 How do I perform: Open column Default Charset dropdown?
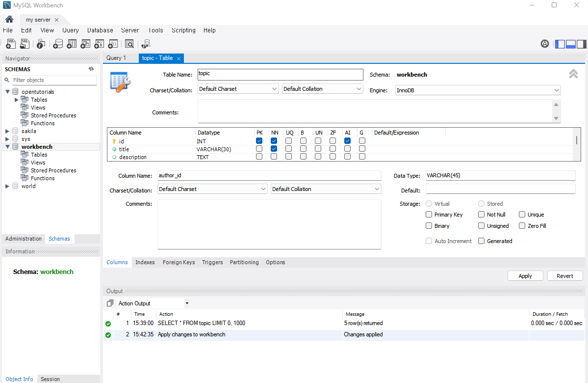(x=212, y=189)
